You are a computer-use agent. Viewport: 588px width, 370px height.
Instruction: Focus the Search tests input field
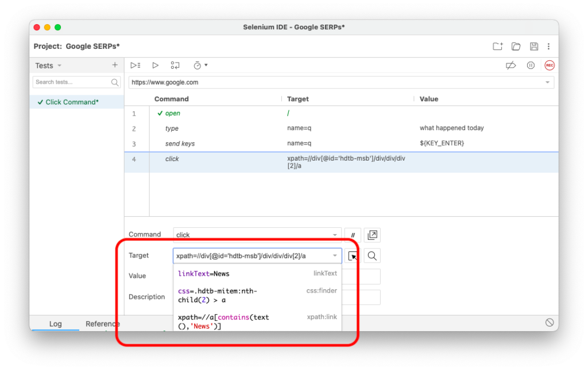tap(76, 82)
